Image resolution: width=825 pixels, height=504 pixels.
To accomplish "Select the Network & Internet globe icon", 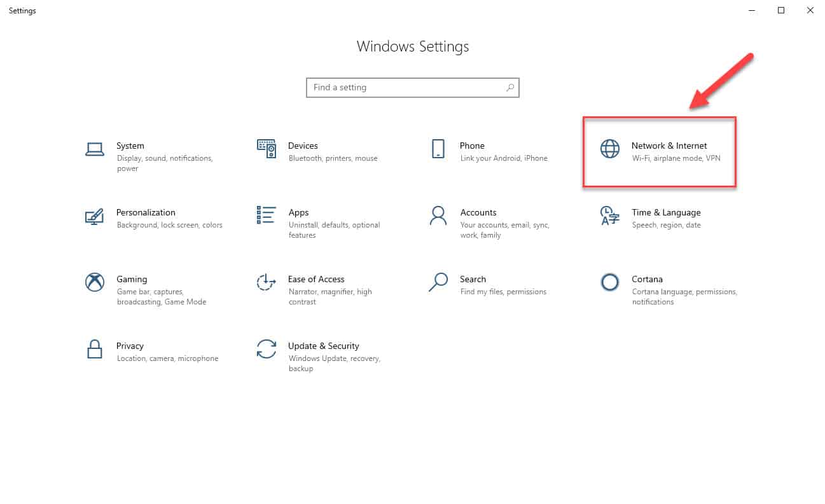I will 609,149.
